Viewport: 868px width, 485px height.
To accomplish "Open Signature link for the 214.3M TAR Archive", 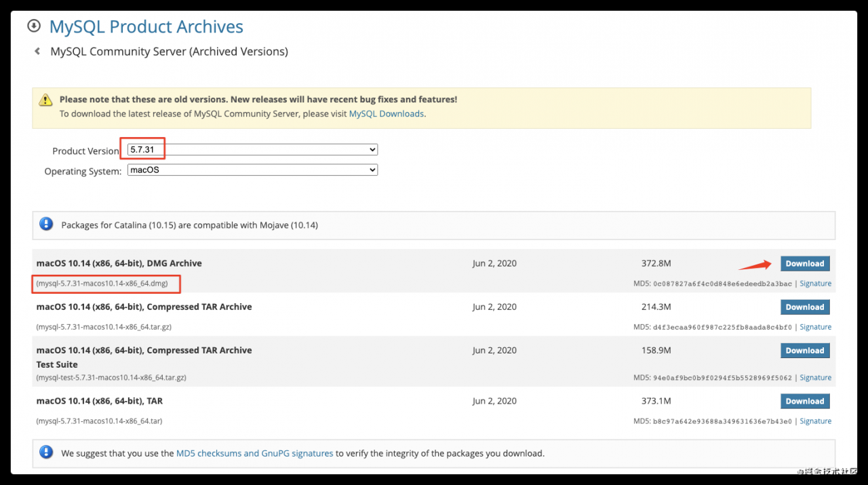I will point(815,327).
